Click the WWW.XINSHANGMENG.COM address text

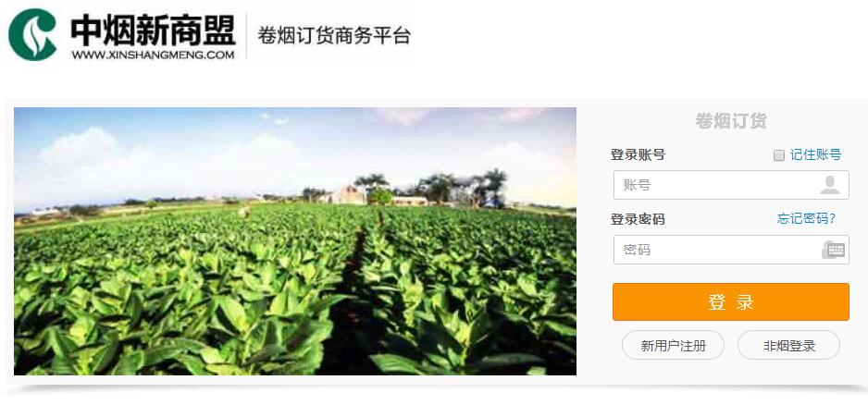click(x=153, y=55)
